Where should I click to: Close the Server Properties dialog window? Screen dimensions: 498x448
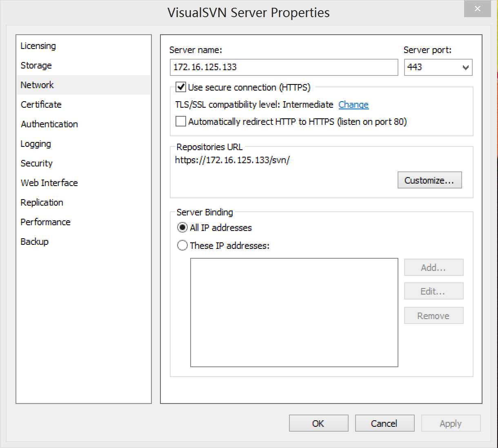coord(477,9)
